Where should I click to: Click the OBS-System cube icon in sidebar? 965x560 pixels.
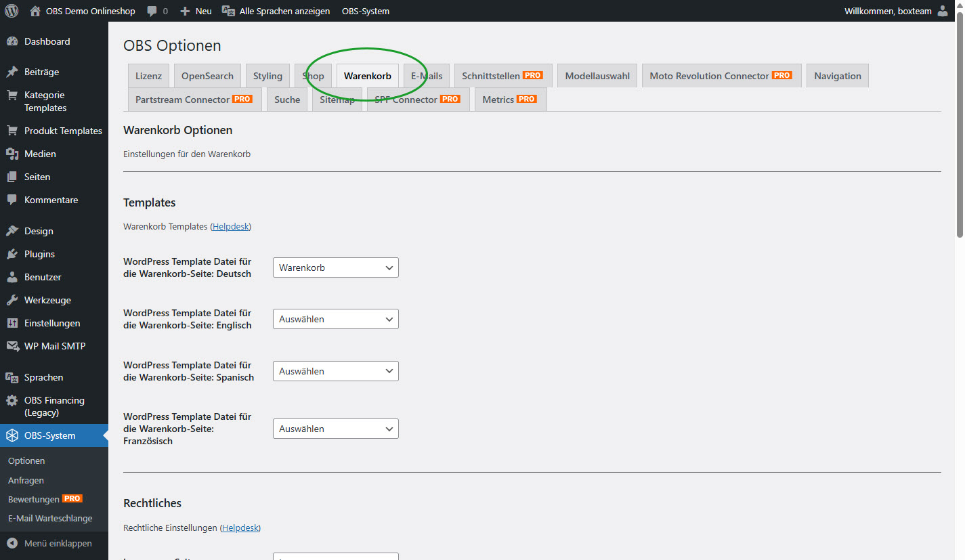click(12, 435)
